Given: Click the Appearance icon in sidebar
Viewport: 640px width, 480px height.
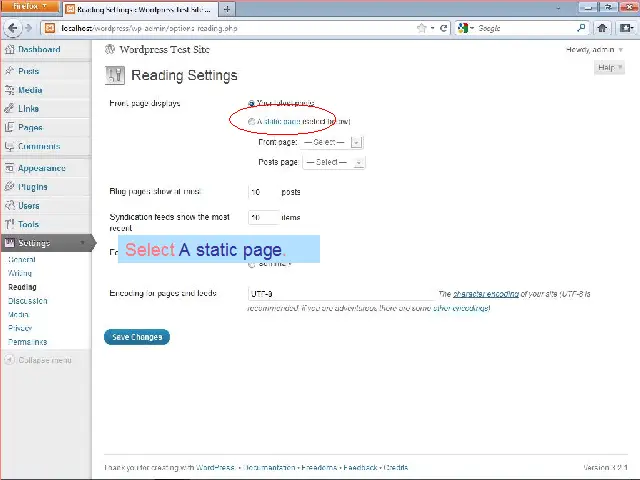Looking at the screenshot, I should (9, 168).
